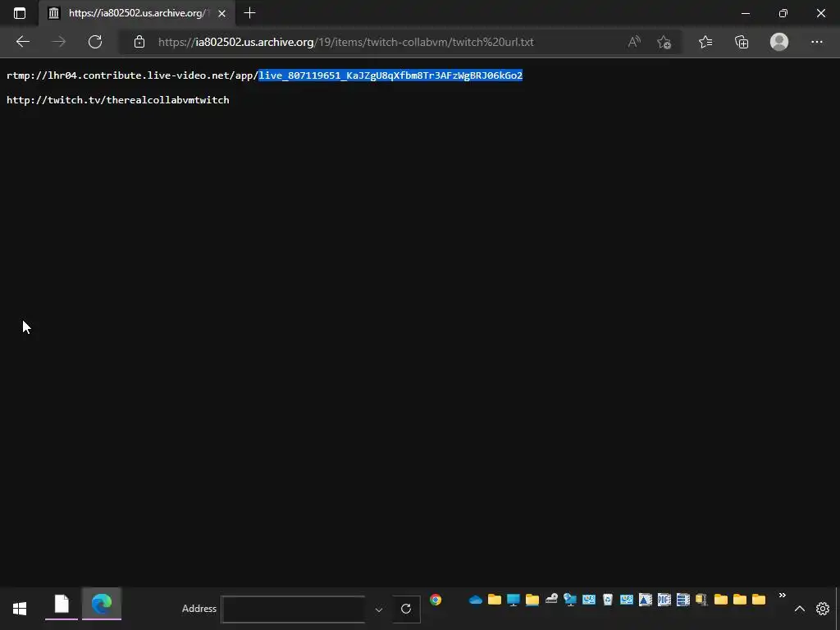This screenshot has width=840, height=630.
Task: Open the PDF file shortcut
Action: pos(664,600)
